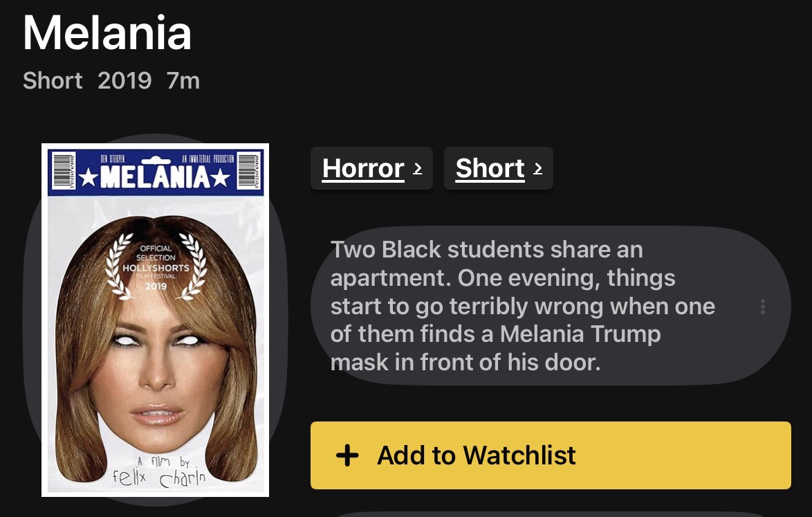Click the Short type label under the title
The image size is (812, 517).
tap(53, 81)
